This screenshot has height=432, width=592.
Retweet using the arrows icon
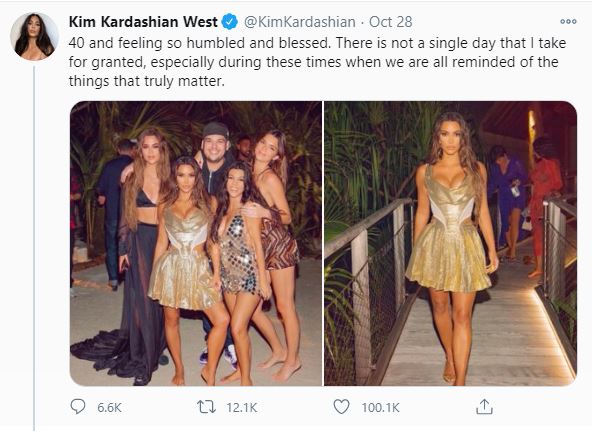coord(207,407)
